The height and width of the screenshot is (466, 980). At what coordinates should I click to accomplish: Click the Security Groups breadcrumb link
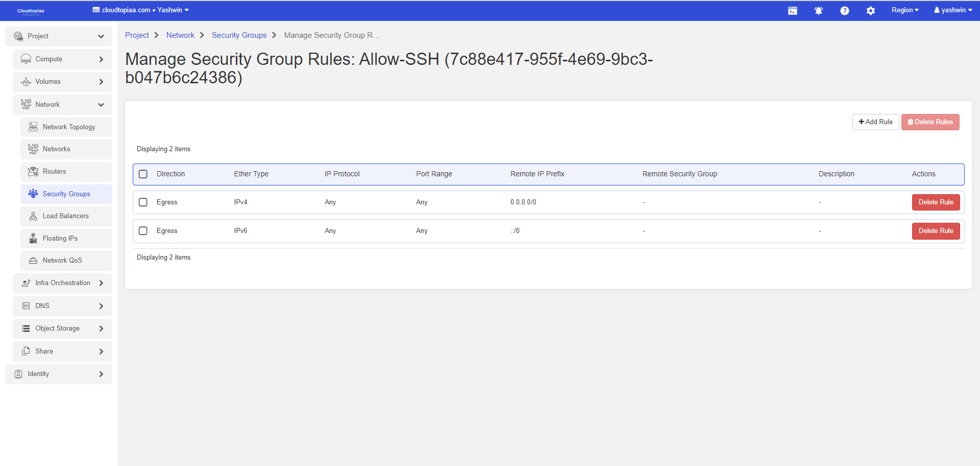click(239, 35)
